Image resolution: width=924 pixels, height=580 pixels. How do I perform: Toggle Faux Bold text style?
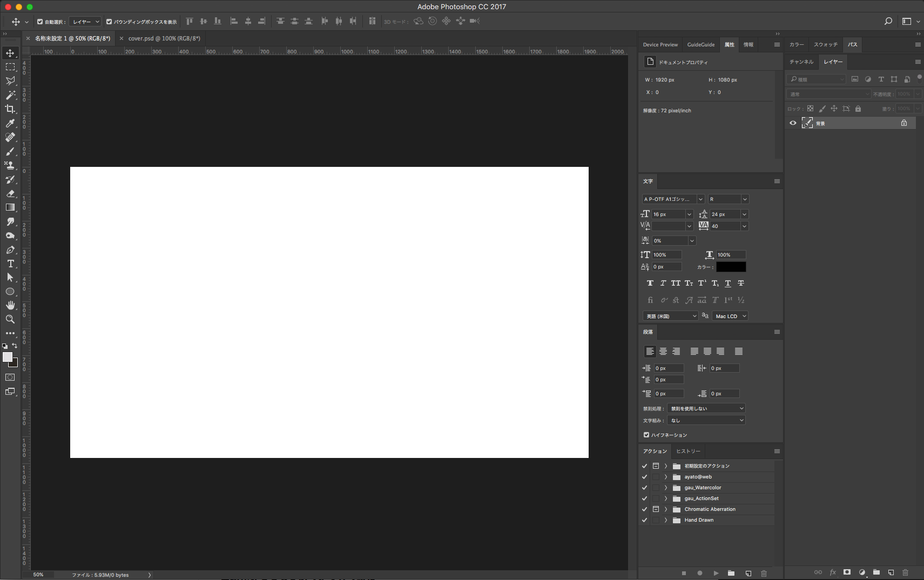(x=650, y=283)
